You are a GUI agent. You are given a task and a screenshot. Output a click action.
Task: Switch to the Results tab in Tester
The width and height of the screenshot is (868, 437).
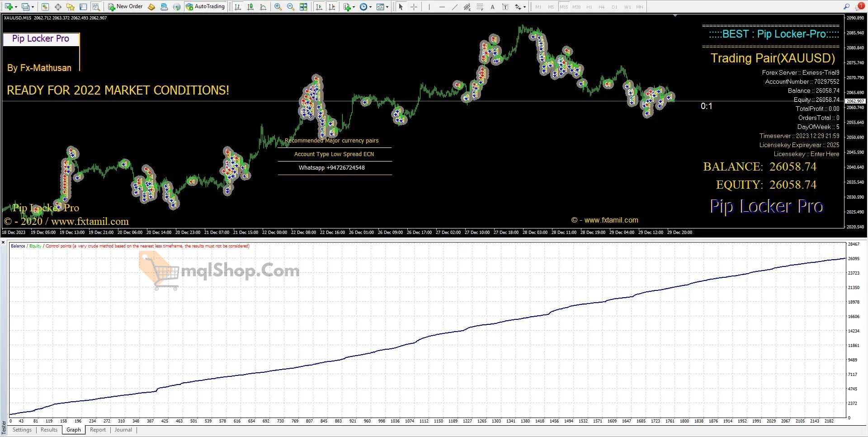tap(49, 430)
